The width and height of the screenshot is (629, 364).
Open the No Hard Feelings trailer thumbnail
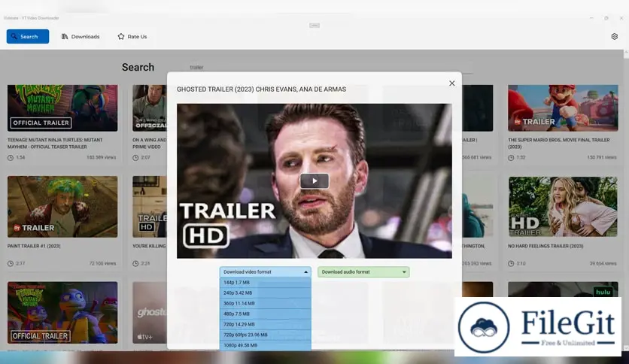(x=563, y=207)
